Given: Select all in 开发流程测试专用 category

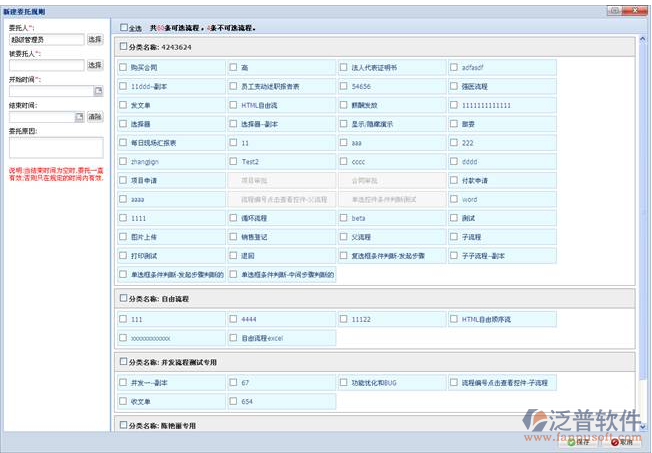Looking at the screenshot, I should pyautogui.click(x=123, y=361).
